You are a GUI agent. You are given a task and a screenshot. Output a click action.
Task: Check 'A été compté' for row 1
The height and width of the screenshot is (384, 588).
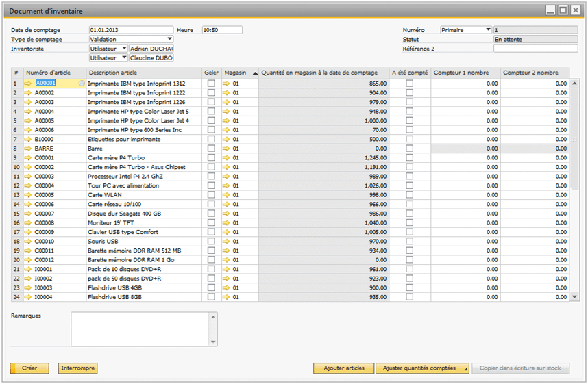tap(409, 83)
